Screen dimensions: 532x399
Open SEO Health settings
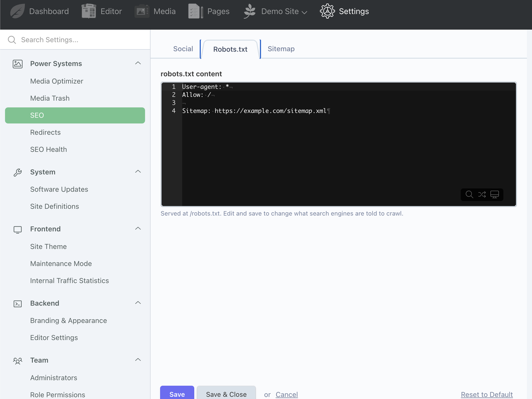click(x=48, y=149)
